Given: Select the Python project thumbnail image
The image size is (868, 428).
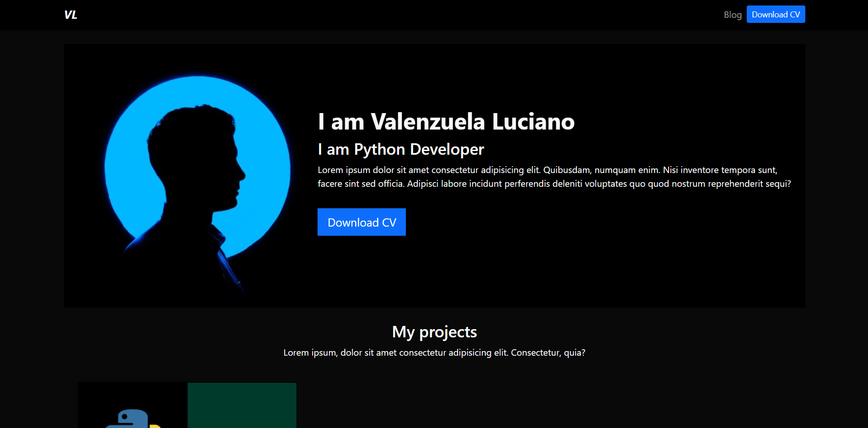Looking at the screenshot, I should (x=133, y=405).
